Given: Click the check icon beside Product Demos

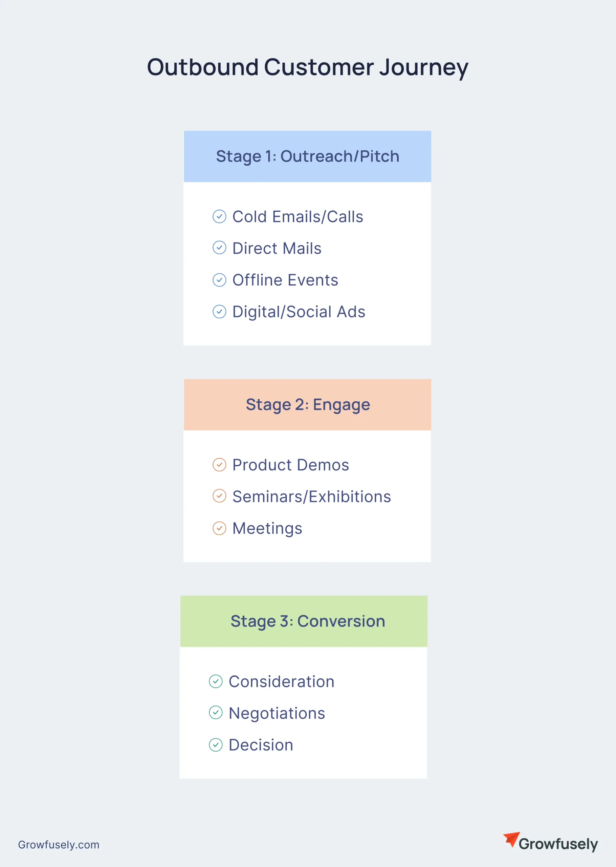Looking at the screenshot, I should 219,465.
